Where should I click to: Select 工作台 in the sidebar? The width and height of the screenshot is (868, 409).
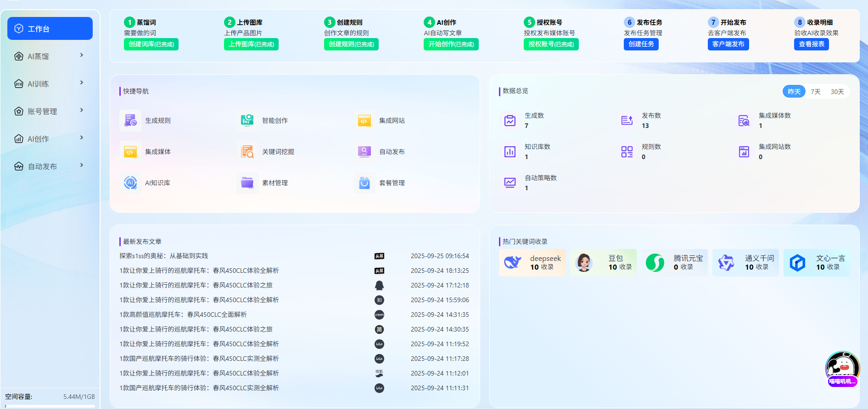point(50,29)
